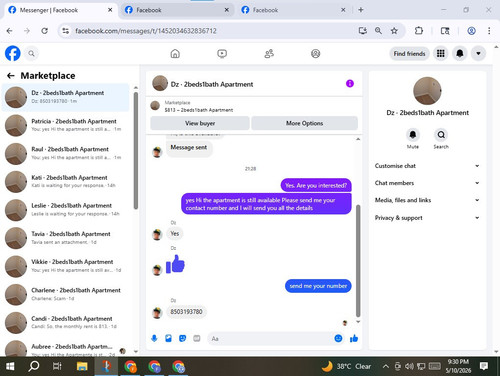The width and height of the screenshot is (500, 376).
Task: Open Chrome profile avatar icon
Action: coord(471,31)
